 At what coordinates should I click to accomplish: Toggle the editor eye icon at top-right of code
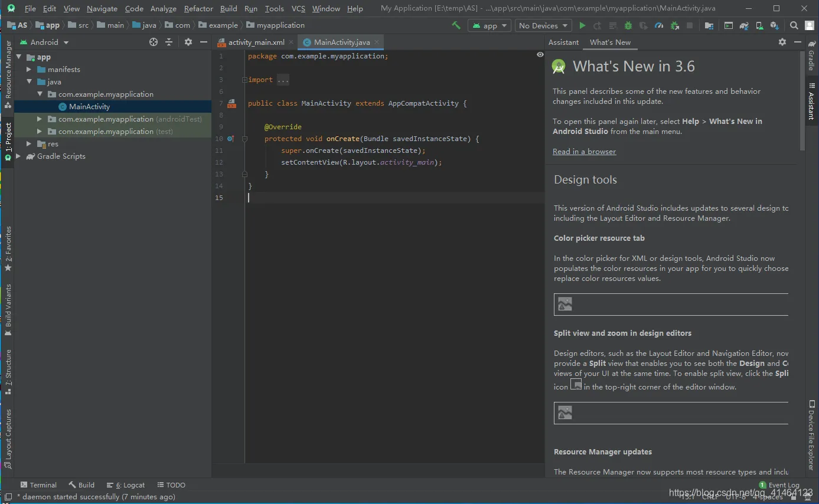pos(540,54)
